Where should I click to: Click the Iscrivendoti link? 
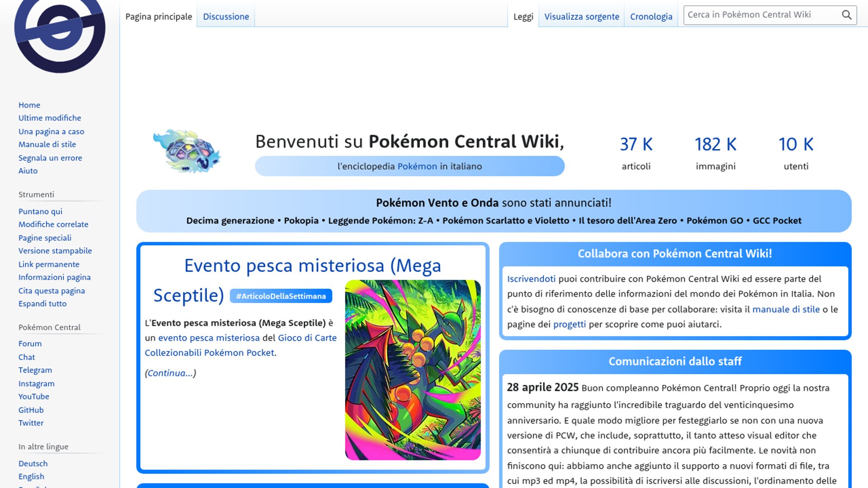pos(531,279)
